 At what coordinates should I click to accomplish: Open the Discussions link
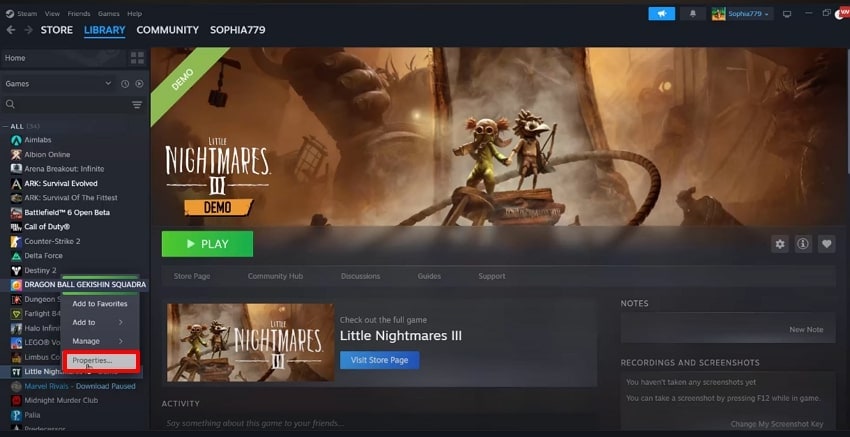(x=360, y=276)
